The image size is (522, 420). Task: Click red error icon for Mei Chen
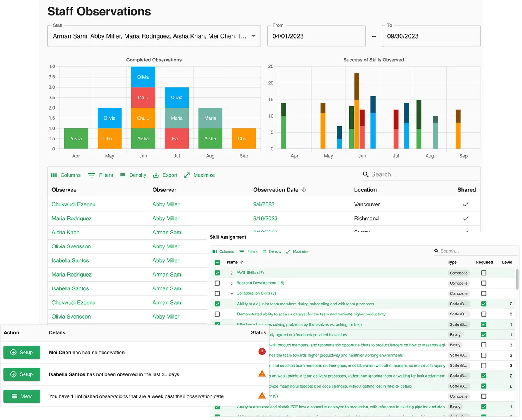262,351
